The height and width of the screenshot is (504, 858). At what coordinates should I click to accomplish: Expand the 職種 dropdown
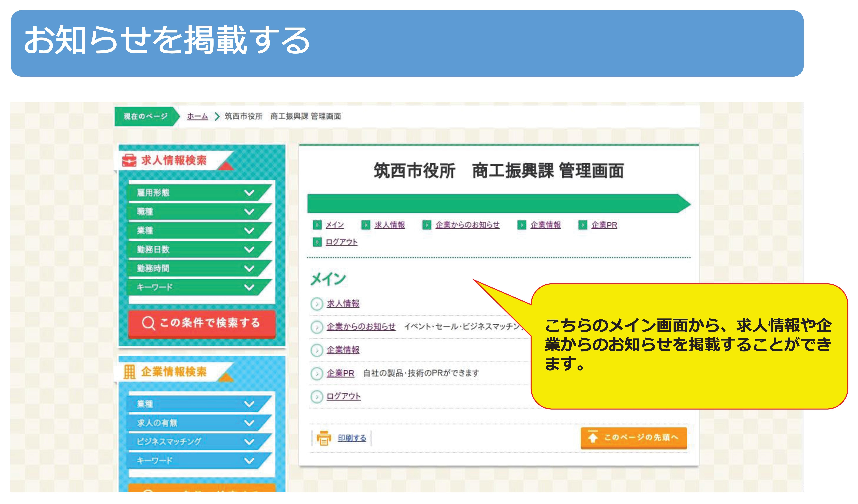click(199, 212)
